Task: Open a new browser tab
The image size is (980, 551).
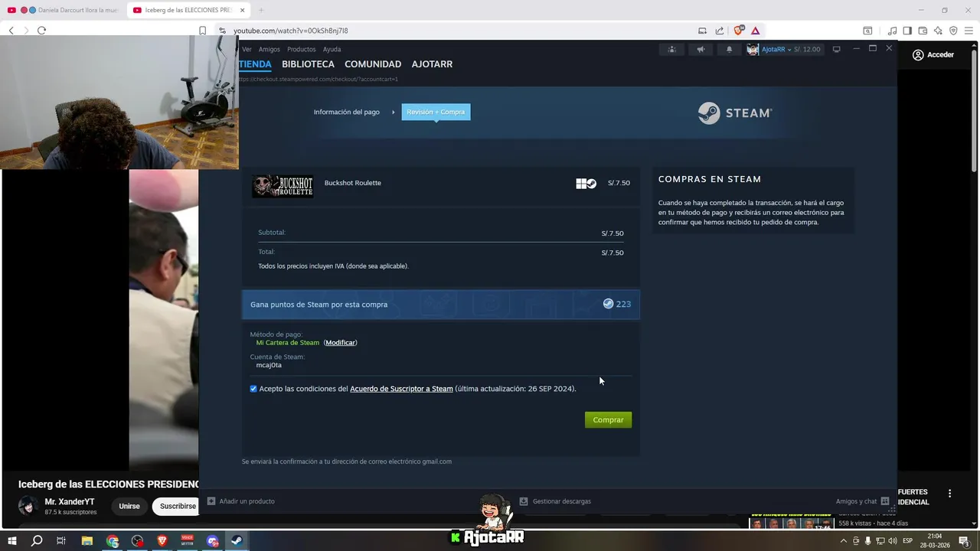Action: (x=260, y=10)
